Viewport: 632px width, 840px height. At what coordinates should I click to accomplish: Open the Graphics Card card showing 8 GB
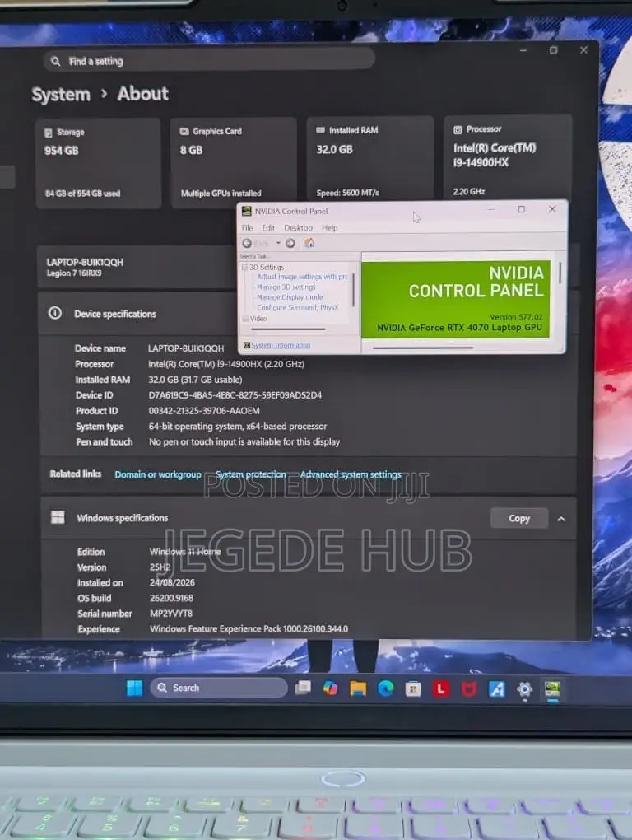click(234, 163)
